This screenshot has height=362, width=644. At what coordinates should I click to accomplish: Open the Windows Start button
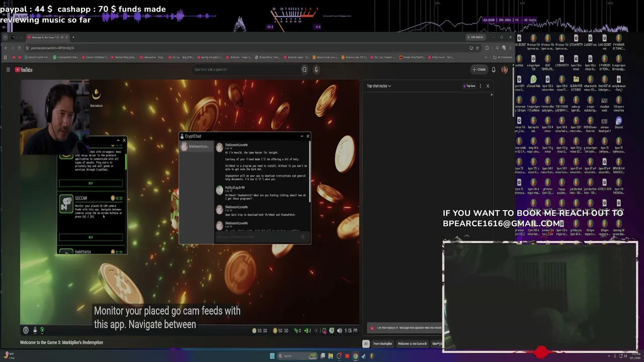pyautogui.click(x=272, y=356)
